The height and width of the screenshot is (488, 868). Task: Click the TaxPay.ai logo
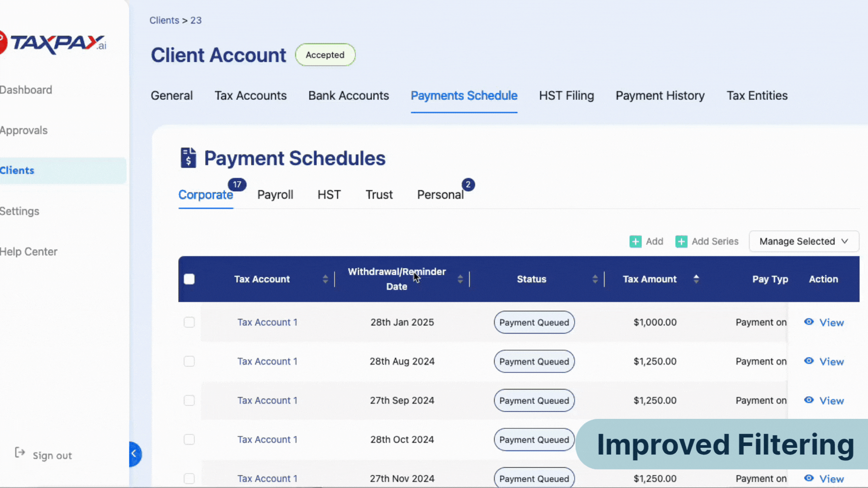click(54, 43)
